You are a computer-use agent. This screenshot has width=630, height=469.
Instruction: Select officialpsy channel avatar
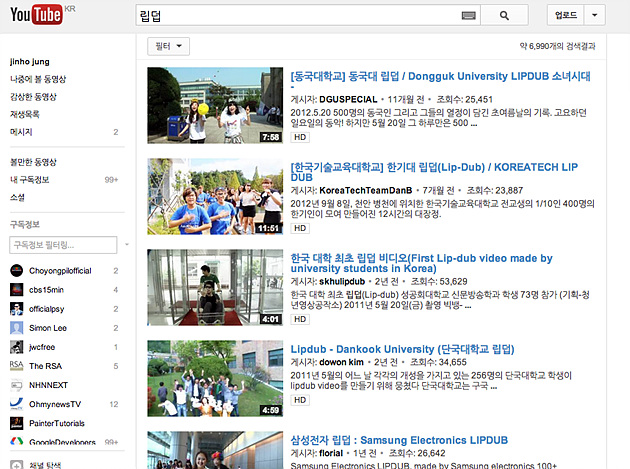[17, 308]
